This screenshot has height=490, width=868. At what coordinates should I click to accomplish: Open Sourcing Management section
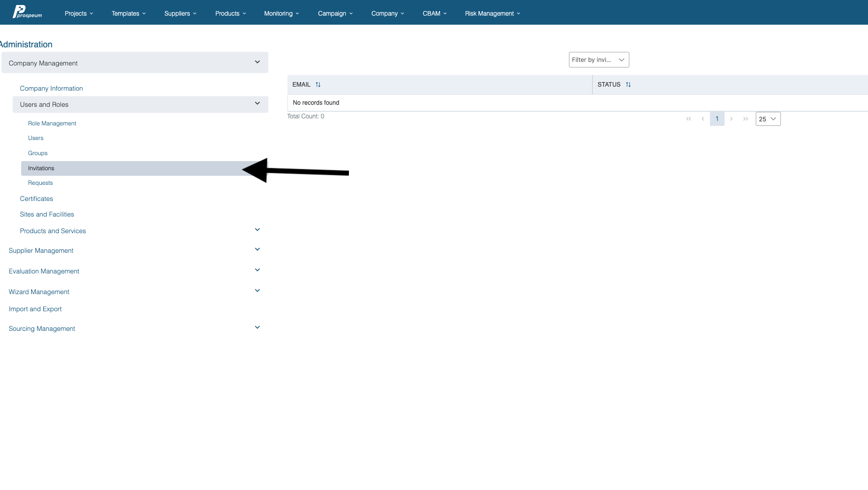pos(42,329)
